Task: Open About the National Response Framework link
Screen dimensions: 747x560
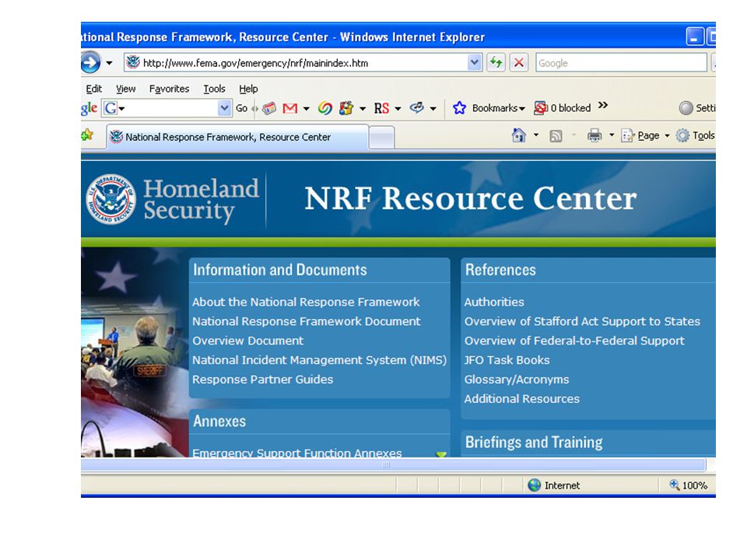Action: click(x=306, y=302)
